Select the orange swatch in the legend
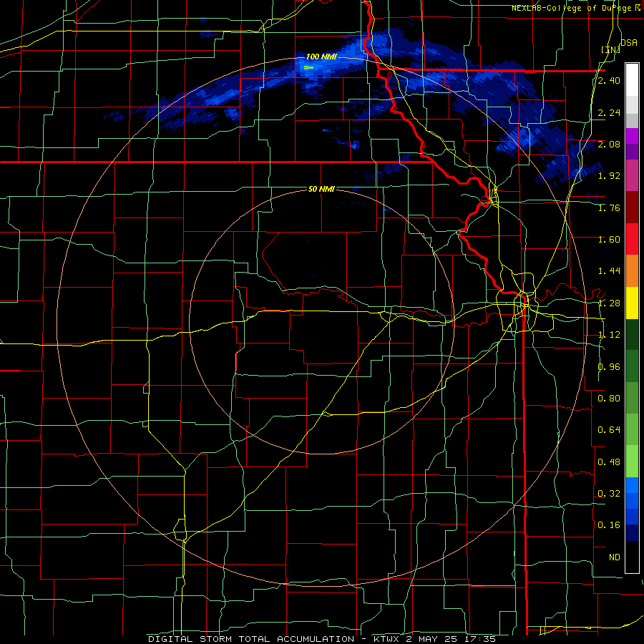The height and width of the screenshot is (644, 644). (x=632, y=271)
